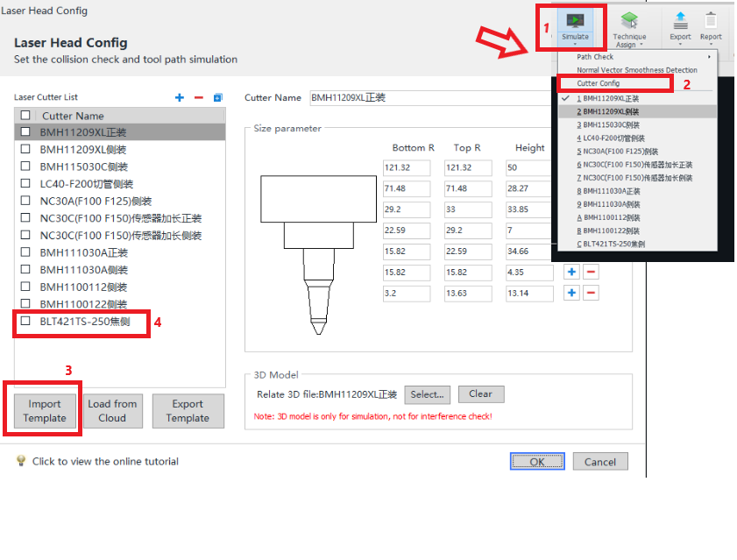Check the BMH1100112侧装 checkbox
This screenshot has height=560, width=737.
pos(25,287)
